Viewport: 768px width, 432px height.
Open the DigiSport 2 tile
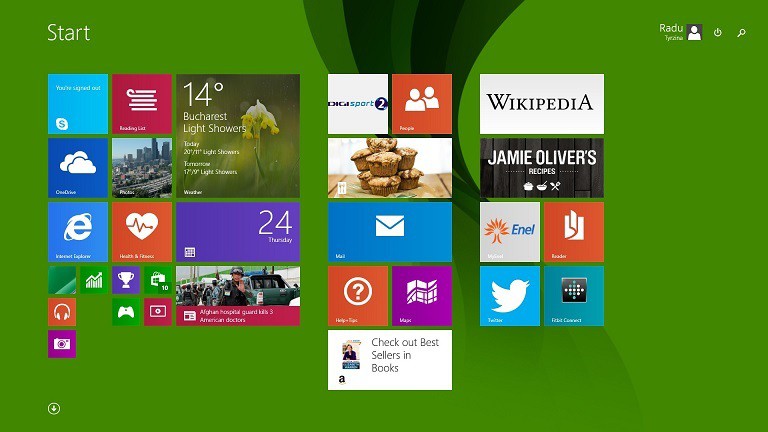tap(358, 104)
